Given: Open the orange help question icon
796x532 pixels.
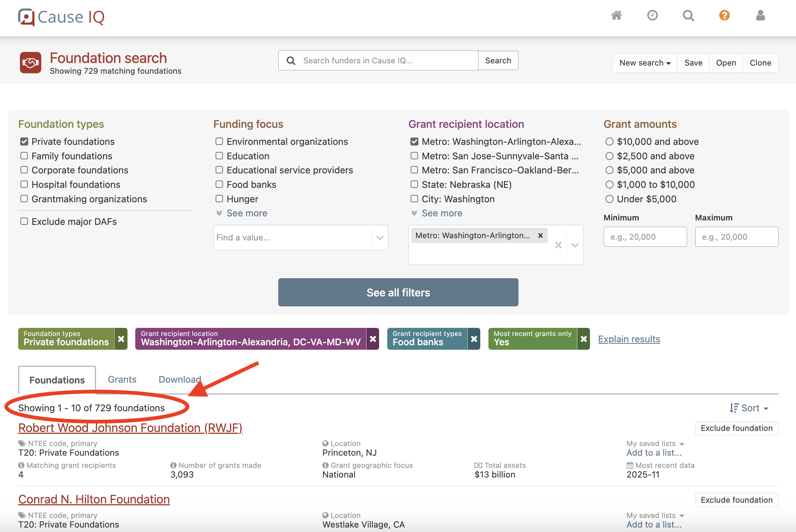Looking at the screenshot, I should click(x=724, y=16).
